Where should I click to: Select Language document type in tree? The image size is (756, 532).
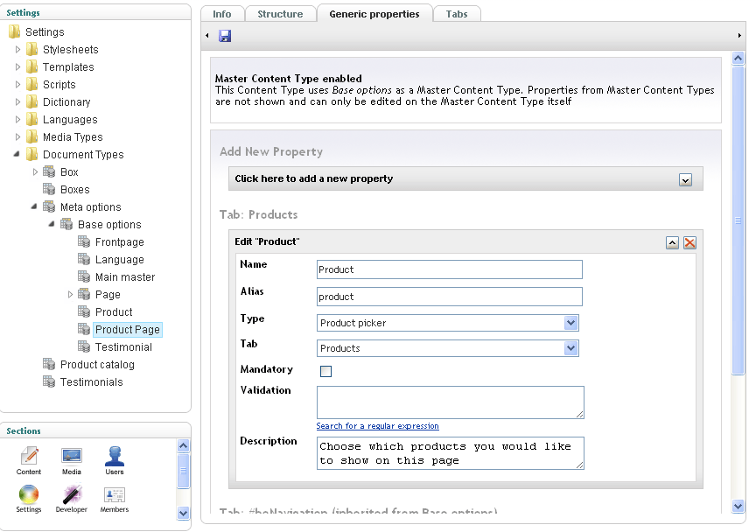120,260
